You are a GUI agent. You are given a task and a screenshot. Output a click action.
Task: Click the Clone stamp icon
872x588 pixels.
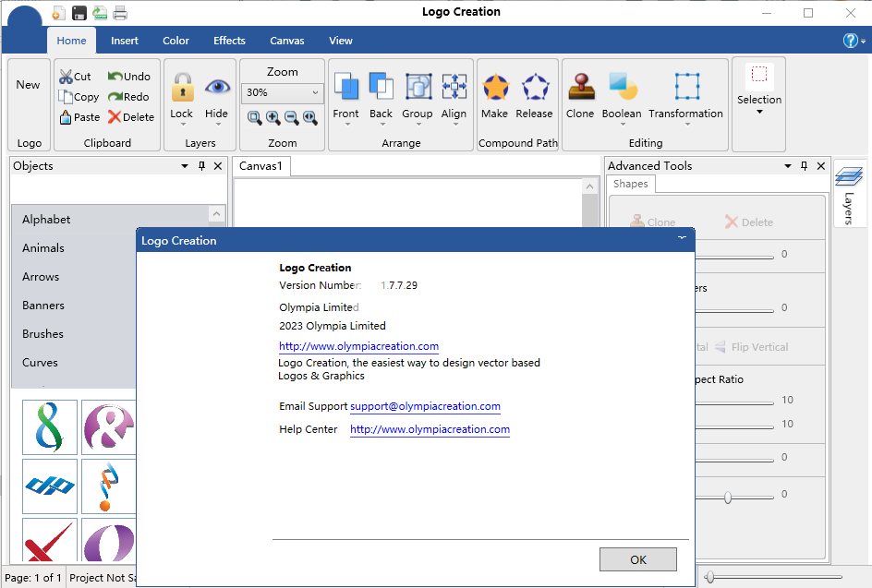[x=581, y=86]
